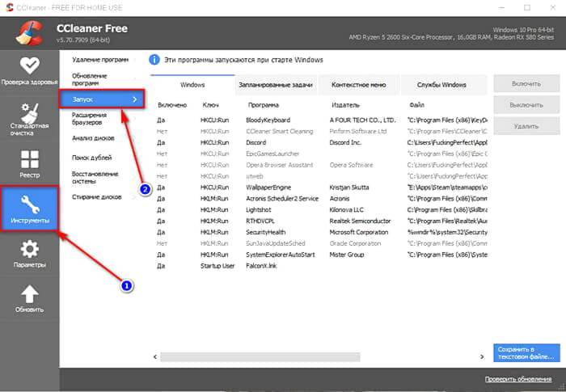Screen dimensions: 566x392
Task: Switch to the Windows tab
Action: [x=192, y=85]
